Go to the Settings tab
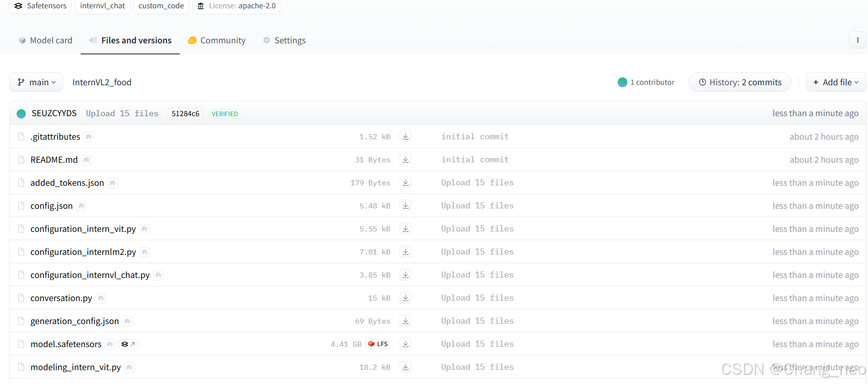 click(x=284, y=40)
